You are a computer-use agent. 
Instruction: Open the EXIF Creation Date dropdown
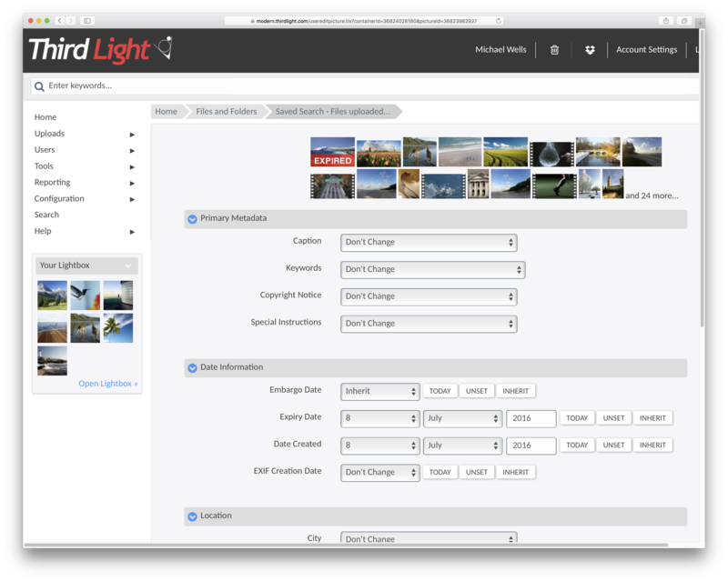(x=379, y=473)
